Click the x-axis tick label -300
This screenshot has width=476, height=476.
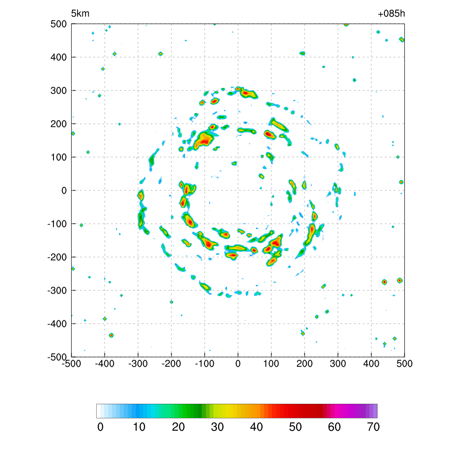138,364
